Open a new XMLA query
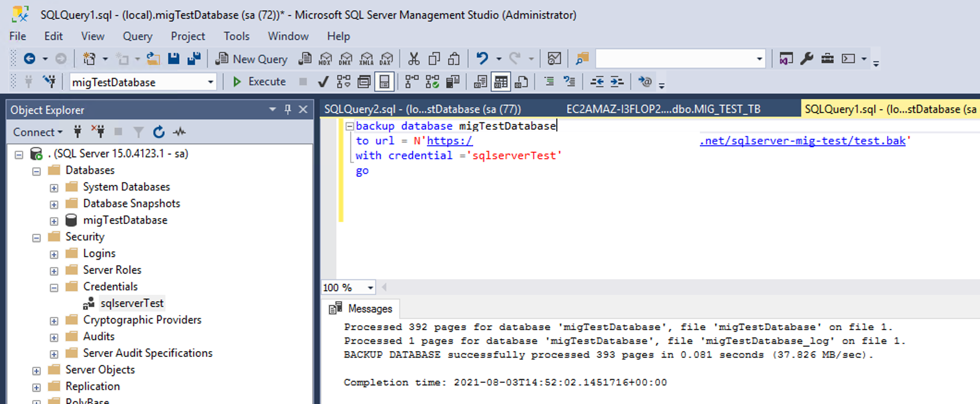This screenshot has height=404, width=980. (366, 59)
